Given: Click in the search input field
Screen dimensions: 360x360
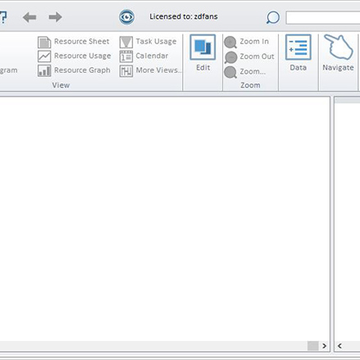Looking at the screenshot, I should point(323,18).
